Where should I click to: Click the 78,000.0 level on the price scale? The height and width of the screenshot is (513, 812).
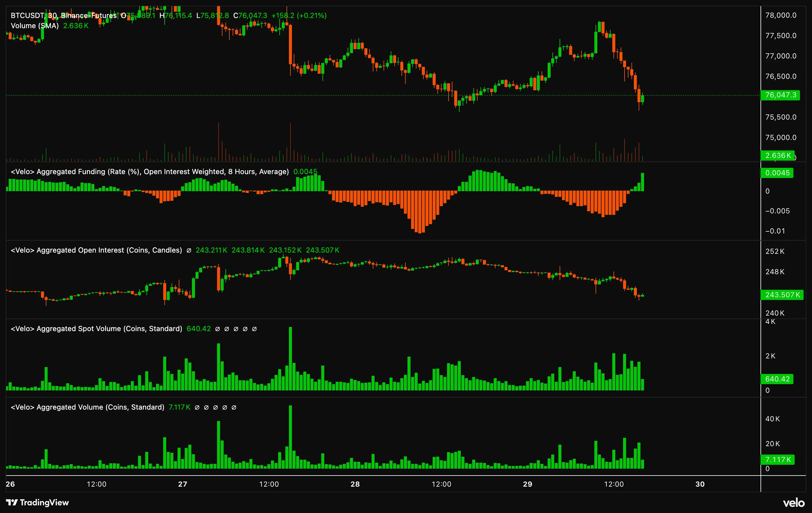click(x=781, y=15)
